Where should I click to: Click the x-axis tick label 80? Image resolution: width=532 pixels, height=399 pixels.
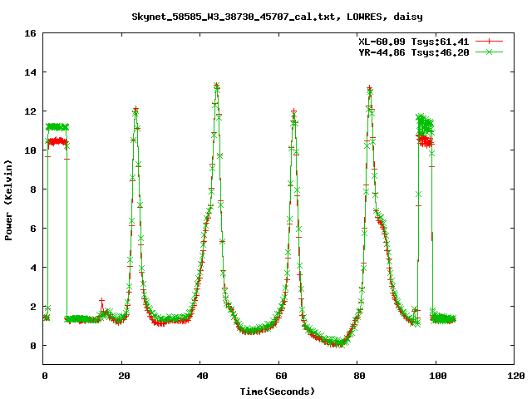click(360, 376)
